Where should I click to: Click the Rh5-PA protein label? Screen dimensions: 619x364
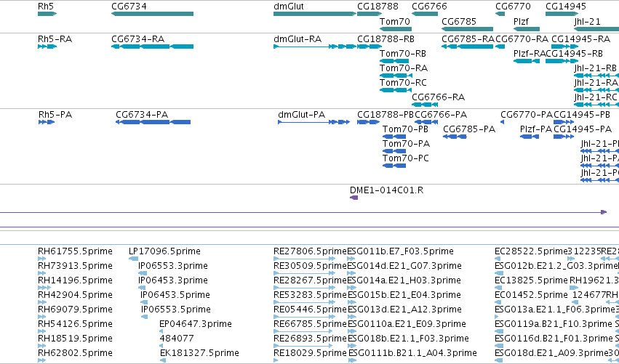[55, 115]
